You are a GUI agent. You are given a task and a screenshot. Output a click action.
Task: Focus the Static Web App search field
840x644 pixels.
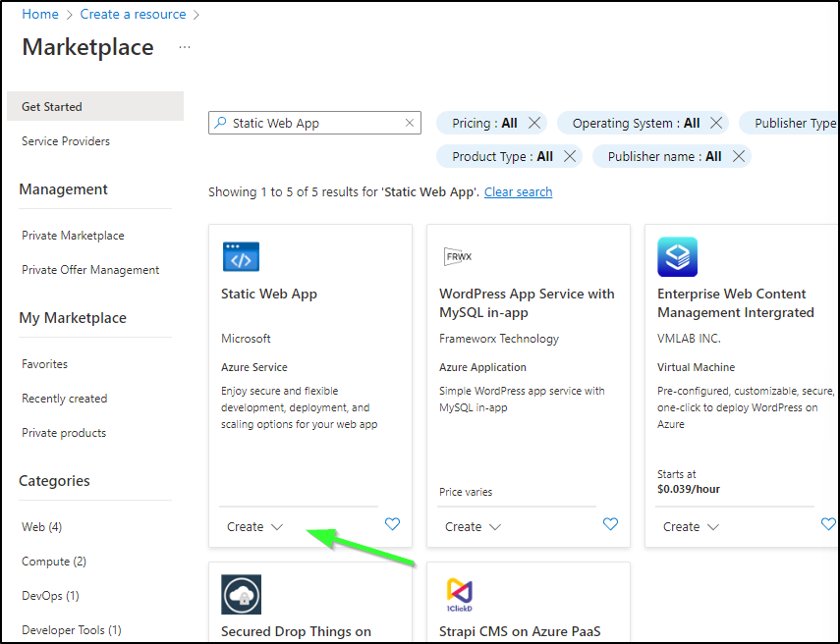click(314, 123)
